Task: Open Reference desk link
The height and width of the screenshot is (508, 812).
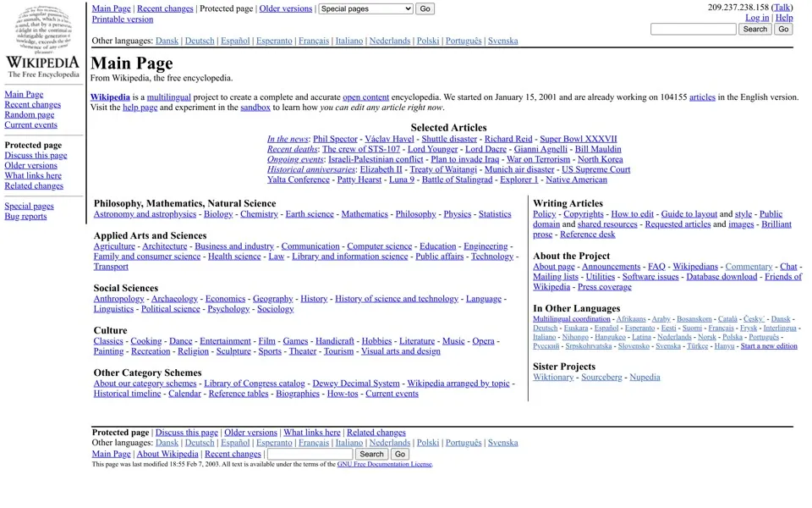Action: (x=588, y=235)
